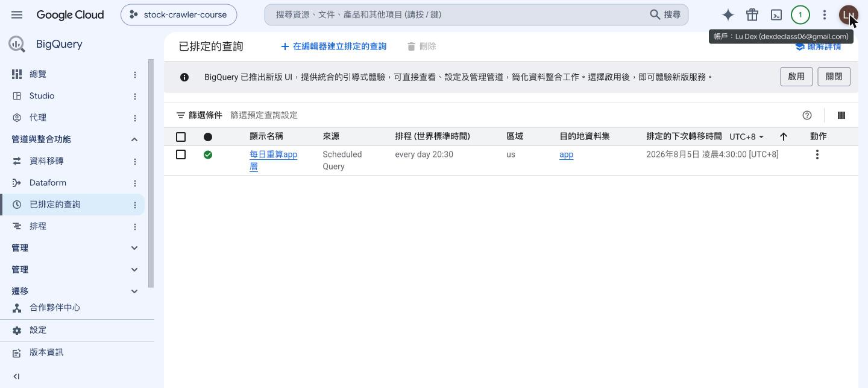Click 啟用 to enable new UI
This screenshot has height=388, width=868.
coord(796,77)
